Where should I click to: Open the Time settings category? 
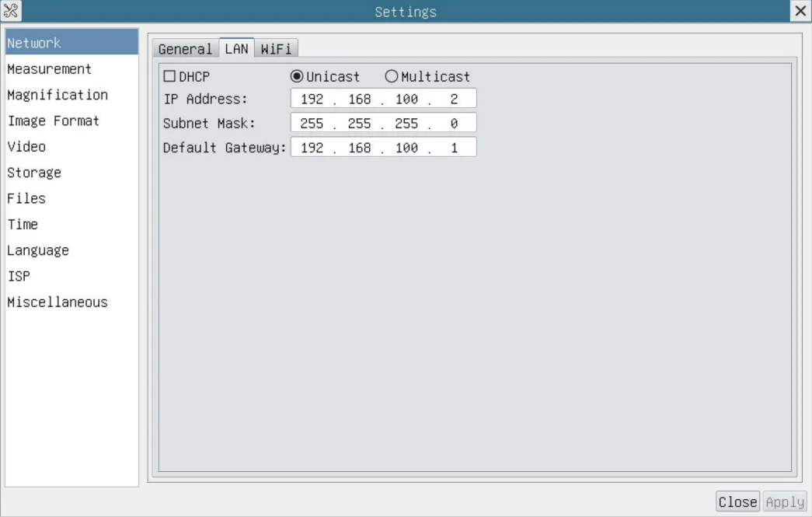(72, 225)
